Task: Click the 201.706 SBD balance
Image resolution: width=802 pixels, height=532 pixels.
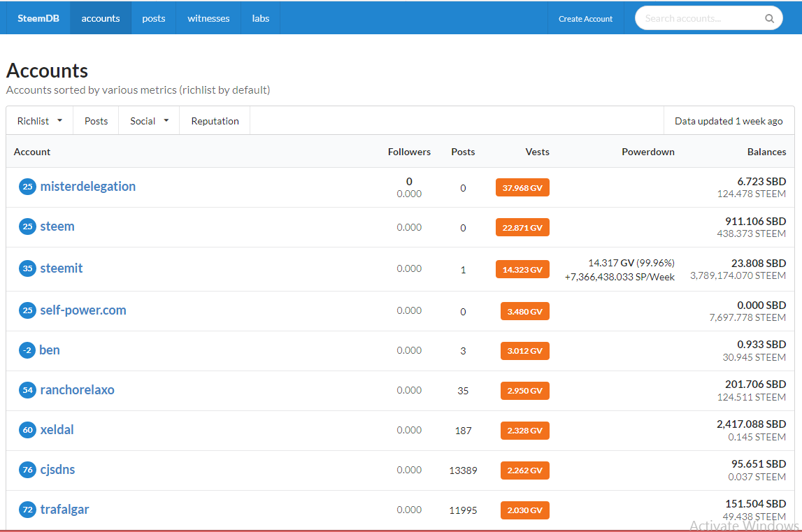Action: (755, 384)
